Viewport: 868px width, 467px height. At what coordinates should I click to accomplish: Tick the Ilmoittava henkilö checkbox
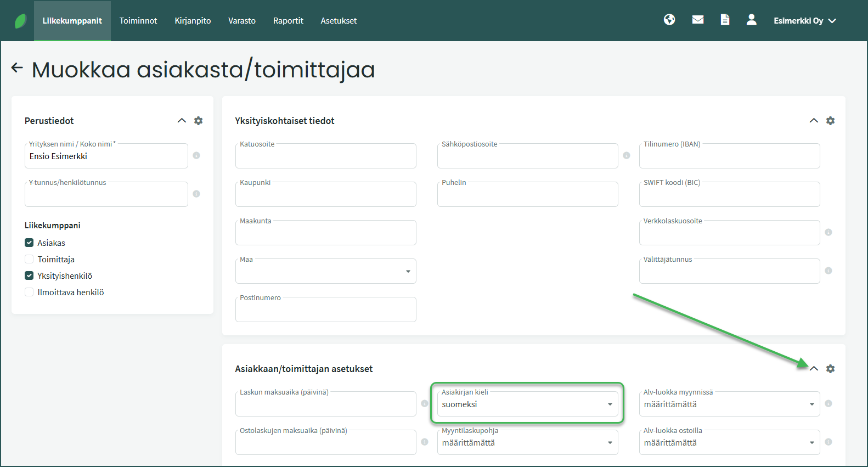tap(30, 292)
